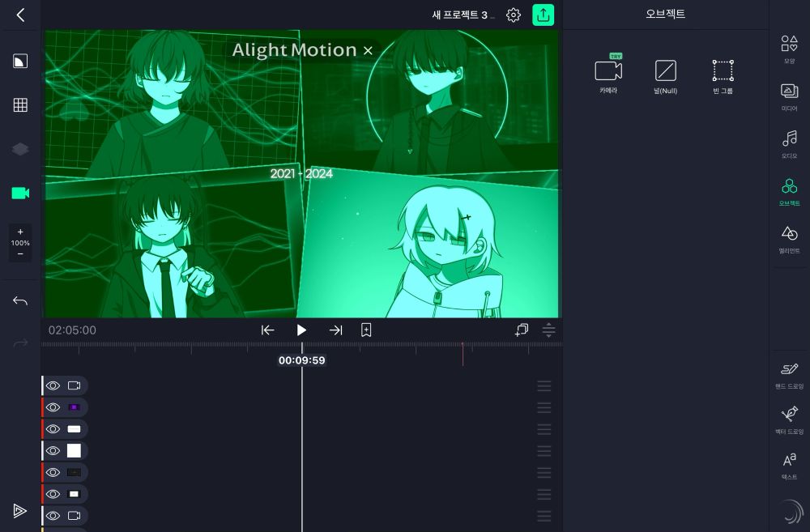This screenshot has width=810, height=532.
Task: Click the duplicate layers icon beside playback controls
Action: (521, 330)
